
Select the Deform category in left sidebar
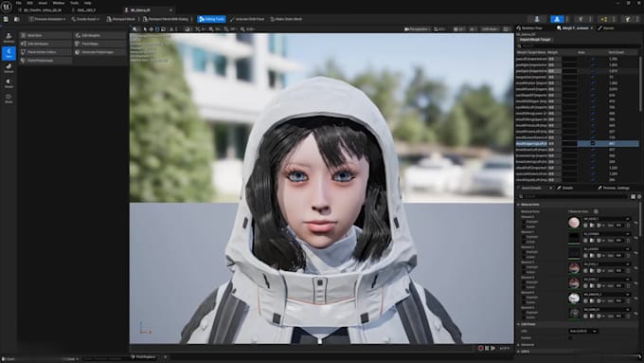9,68
